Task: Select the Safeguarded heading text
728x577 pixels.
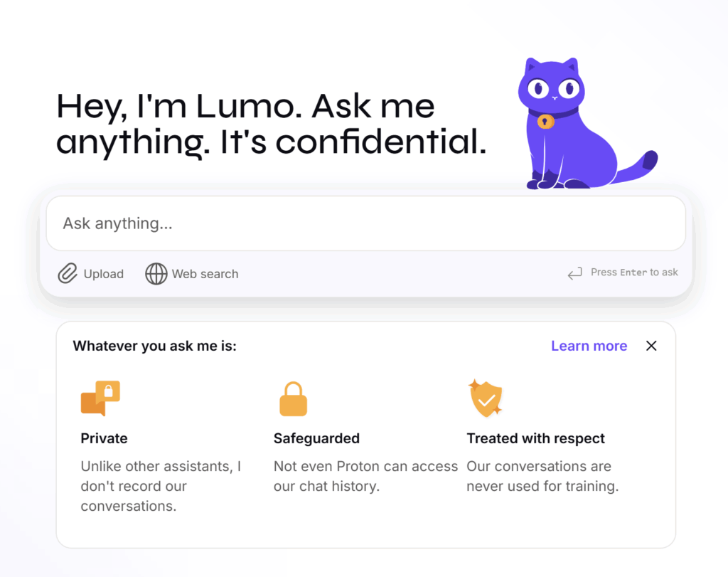Action: tap(316, 438)
